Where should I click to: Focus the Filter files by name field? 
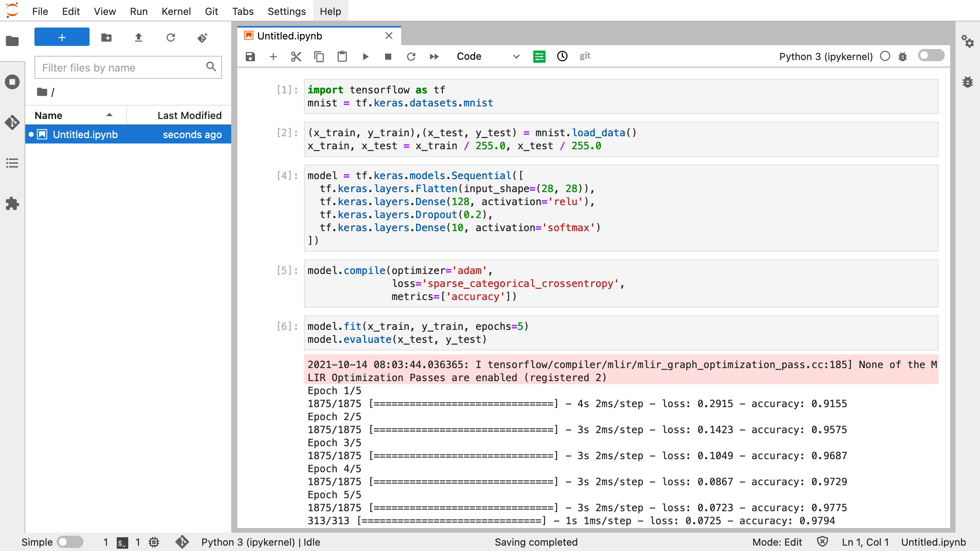pos(128,68)
